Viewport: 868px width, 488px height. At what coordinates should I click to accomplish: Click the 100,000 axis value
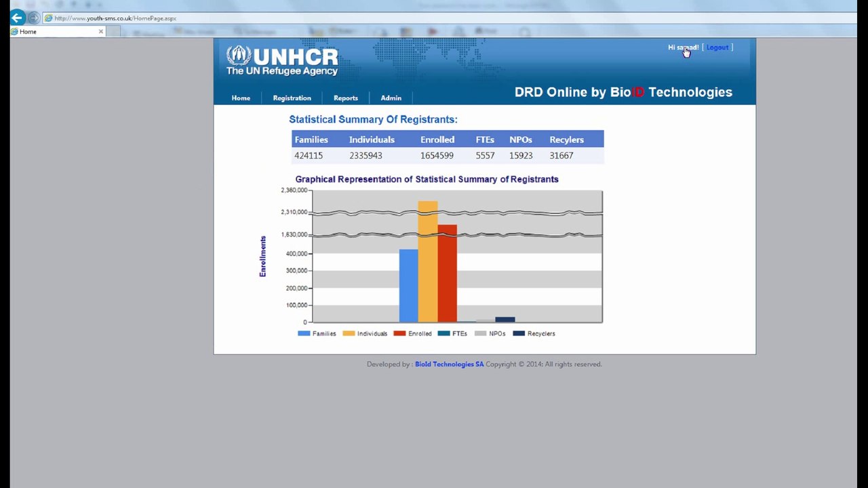click(x=296, y=305)
